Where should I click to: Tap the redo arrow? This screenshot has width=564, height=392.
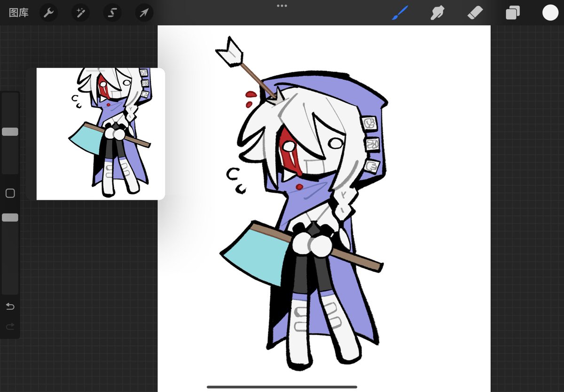(x=10, y=326)
